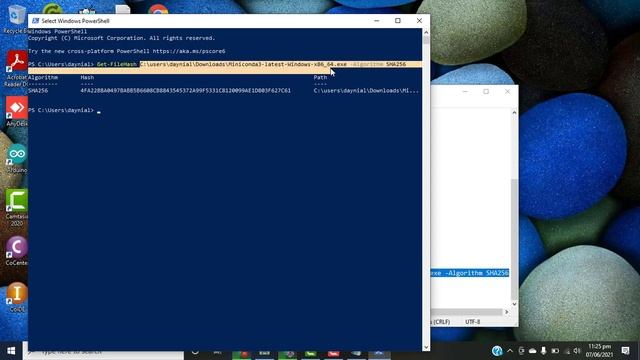Click the aka.ms/pscore6 URL text
Image resolution: width=640 pixels, height=360 pixels.
click(189, 51)
